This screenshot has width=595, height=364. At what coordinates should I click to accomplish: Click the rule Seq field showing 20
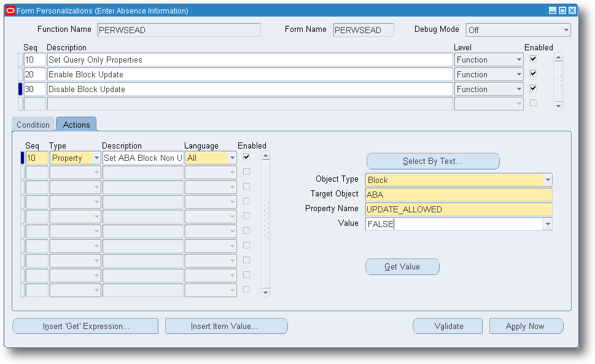coord(34,75)
